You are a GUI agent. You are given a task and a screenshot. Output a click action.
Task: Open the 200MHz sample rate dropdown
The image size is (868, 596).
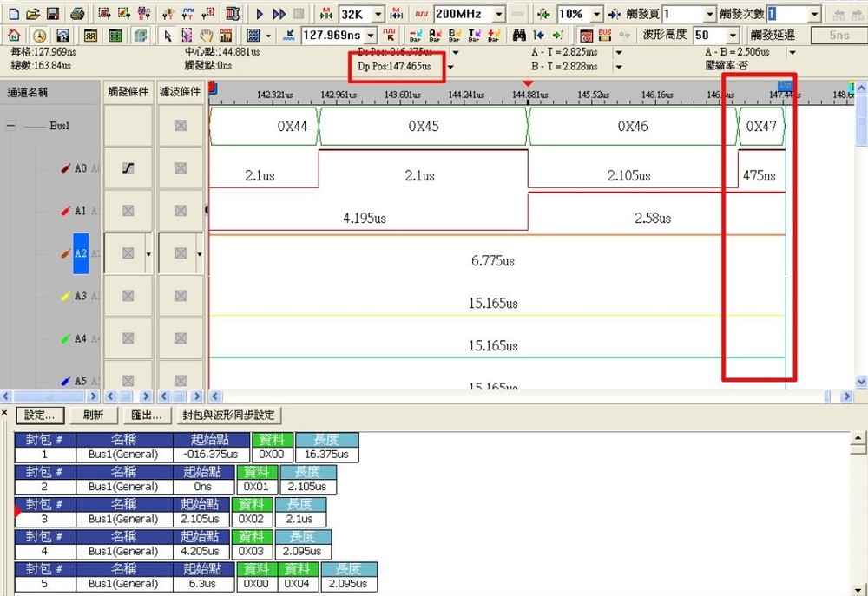click(x=499, y=15)
